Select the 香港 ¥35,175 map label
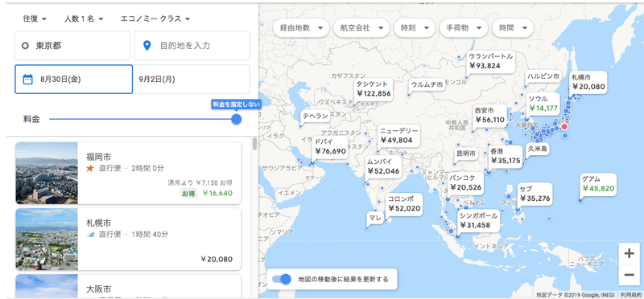Screen dimensions: 644x299 coord(505,156)
